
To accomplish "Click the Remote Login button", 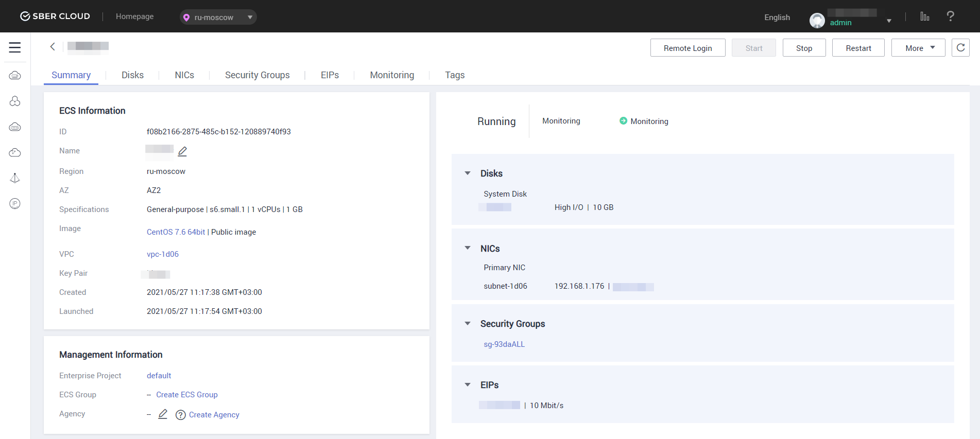I will (687, 48).
